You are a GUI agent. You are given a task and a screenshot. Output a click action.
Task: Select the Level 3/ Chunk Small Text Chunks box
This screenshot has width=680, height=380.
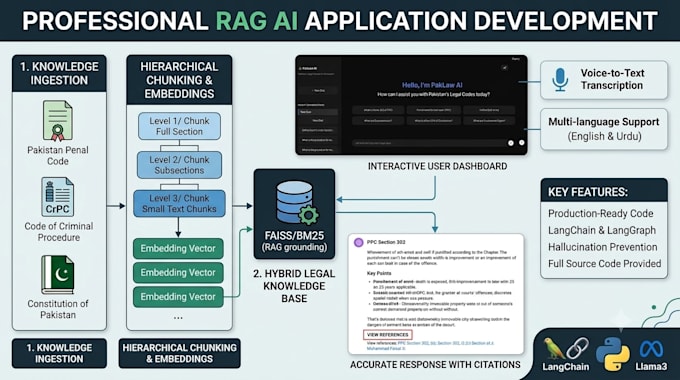point(179,203)
